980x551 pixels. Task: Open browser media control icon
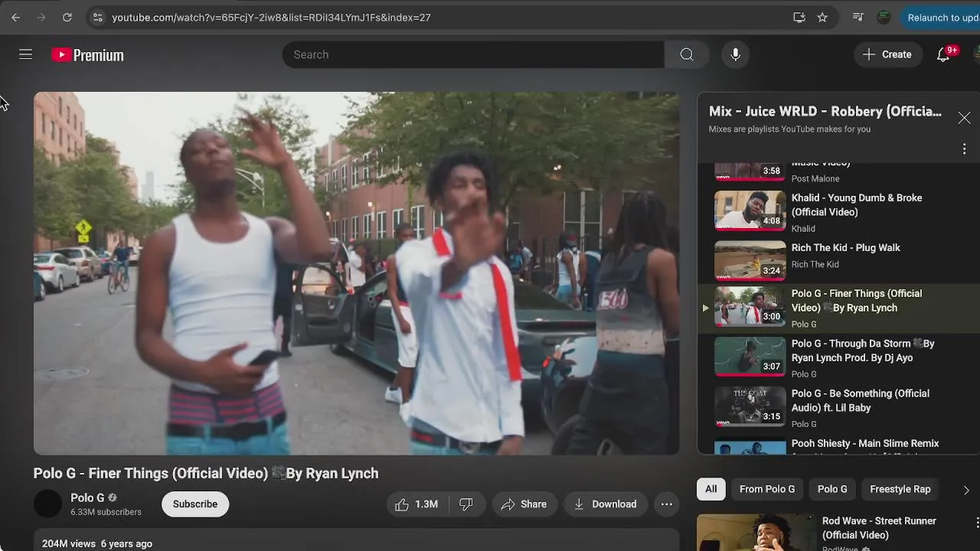pos(858,17)
